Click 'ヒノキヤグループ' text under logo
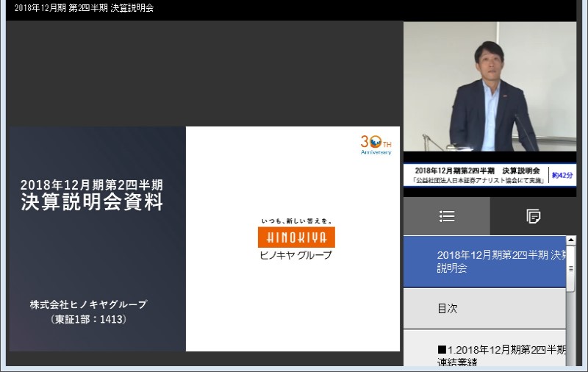The height and width of the screenshot is (372, 588). pos(296,255)
